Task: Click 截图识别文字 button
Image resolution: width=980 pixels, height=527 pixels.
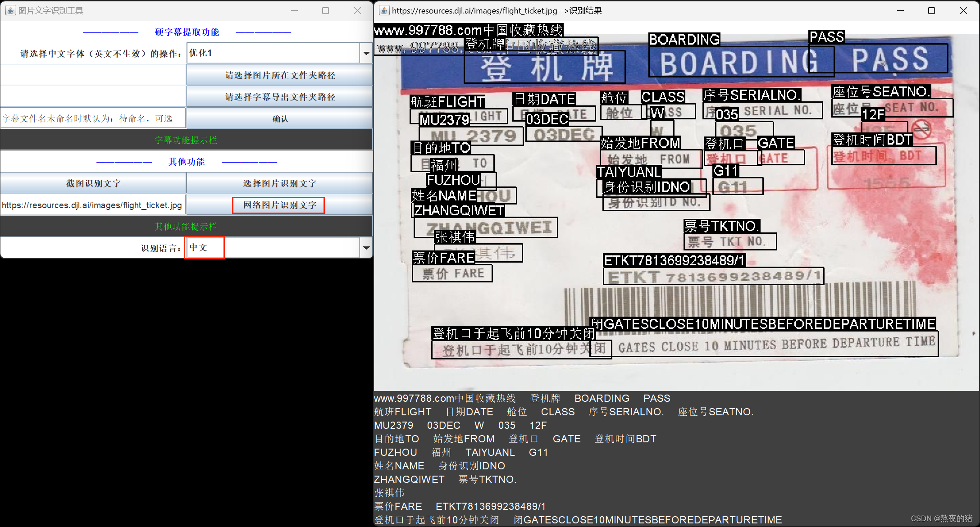Action: (93, 183)
